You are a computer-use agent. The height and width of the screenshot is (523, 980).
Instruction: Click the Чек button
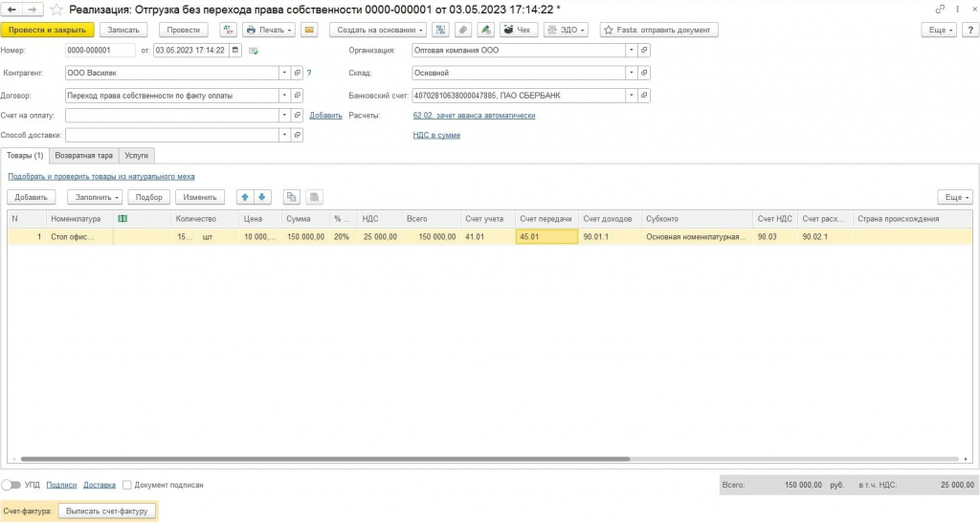point(519,30)
